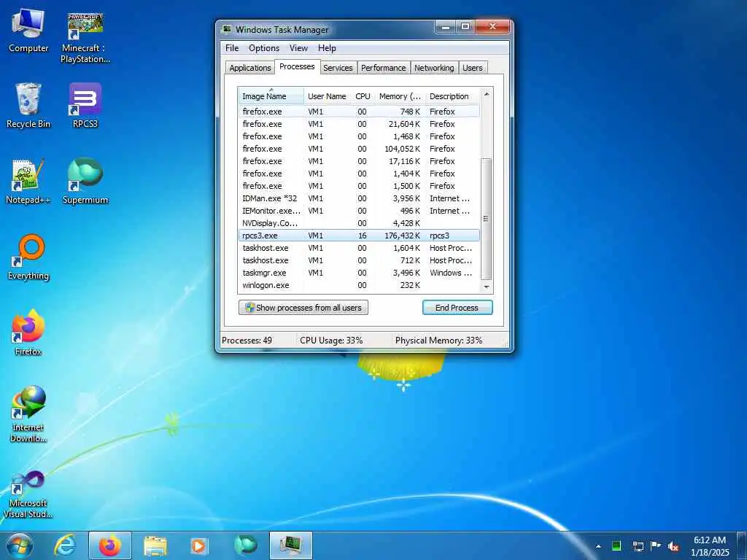Viewport: 747px width, 560px height.
Task: Click Show processes from all users
Action: [303, 308]
